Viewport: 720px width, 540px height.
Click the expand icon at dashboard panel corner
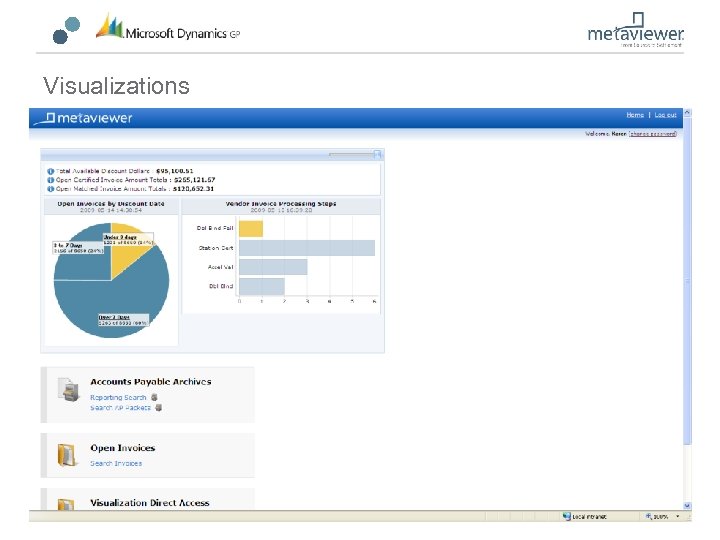377,154
